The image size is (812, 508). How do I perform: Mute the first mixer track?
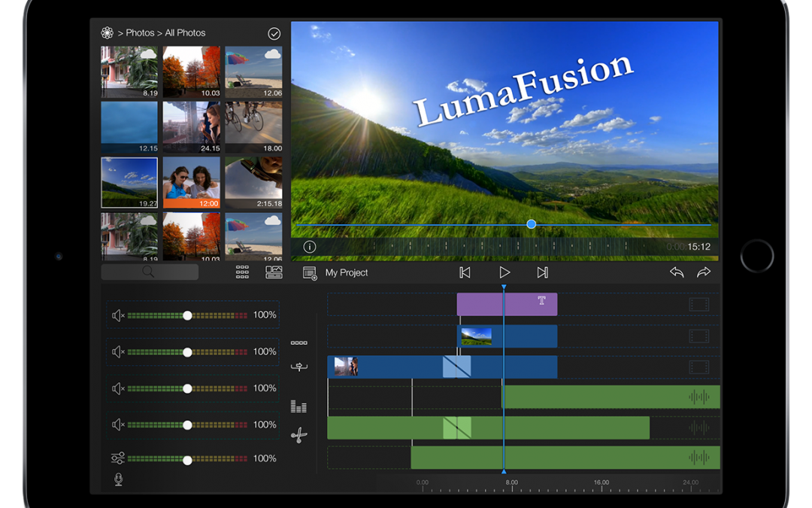[118, 315]
